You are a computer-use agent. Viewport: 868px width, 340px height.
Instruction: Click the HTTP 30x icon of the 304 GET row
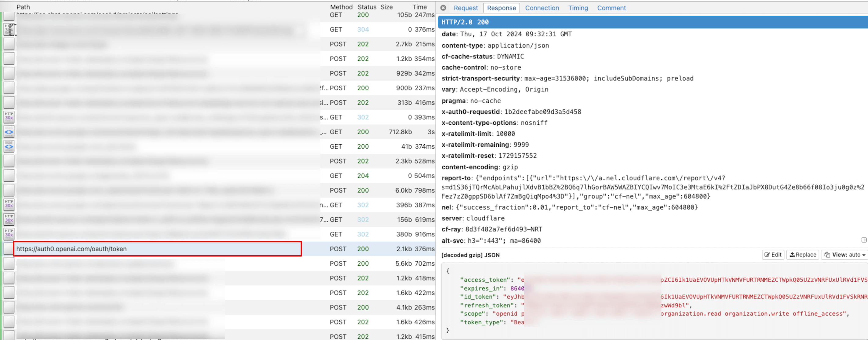(x=9, y=29)
